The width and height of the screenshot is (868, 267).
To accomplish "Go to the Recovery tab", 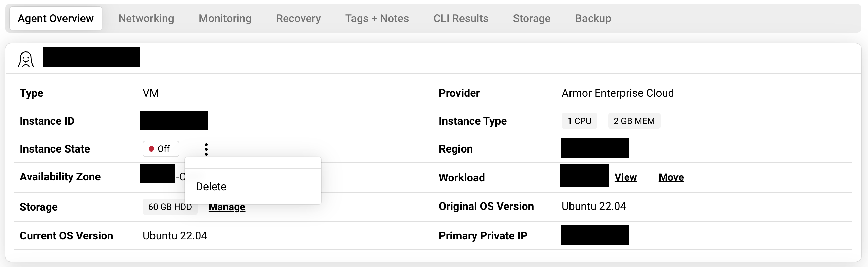I will point(298,18).
